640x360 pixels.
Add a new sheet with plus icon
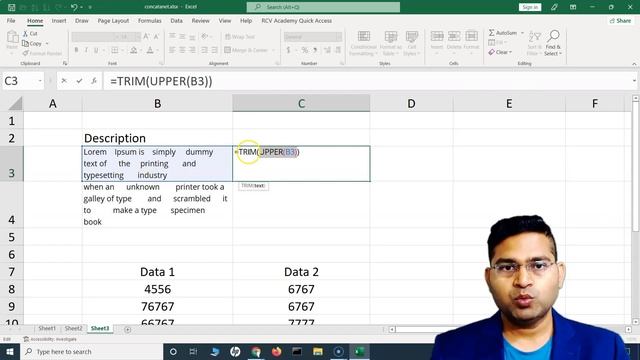tap(127, 329)
